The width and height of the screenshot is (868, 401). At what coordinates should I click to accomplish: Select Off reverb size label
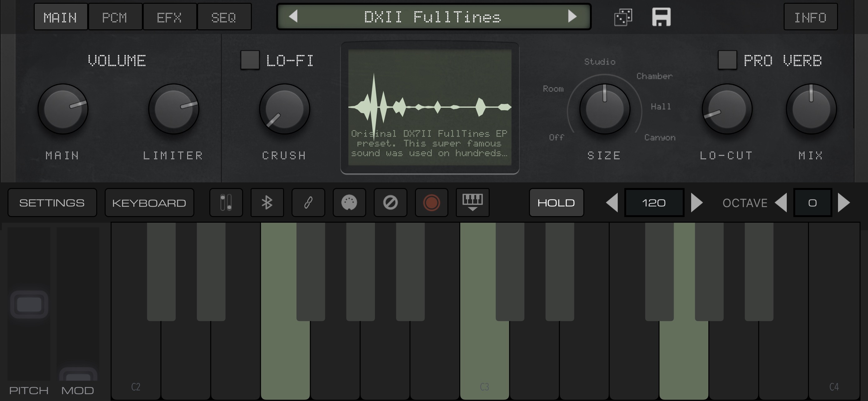[x=556, y=138]
